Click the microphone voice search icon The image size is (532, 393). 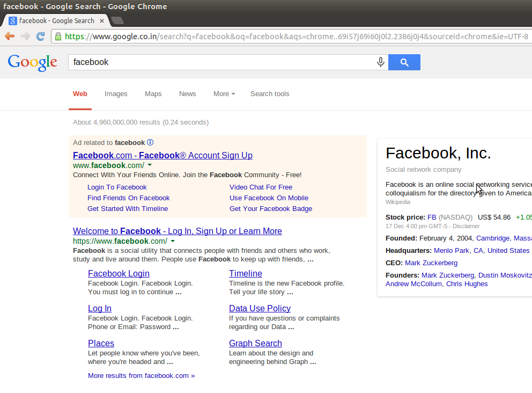point(381,62)
